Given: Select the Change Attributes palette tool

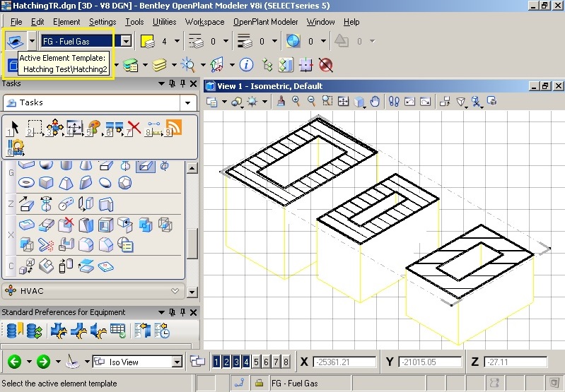Looking at the screenshot, I should 93,128.
